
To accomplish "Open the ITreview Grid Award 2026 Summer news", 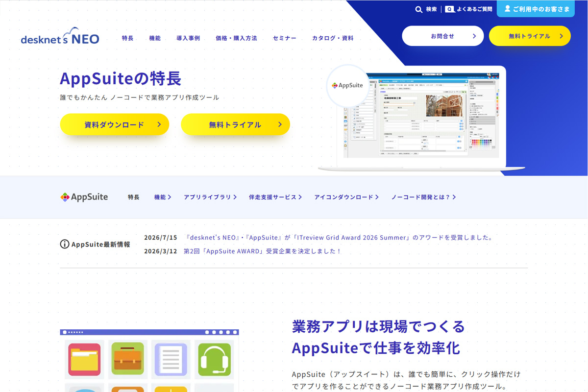I will 338,238.
